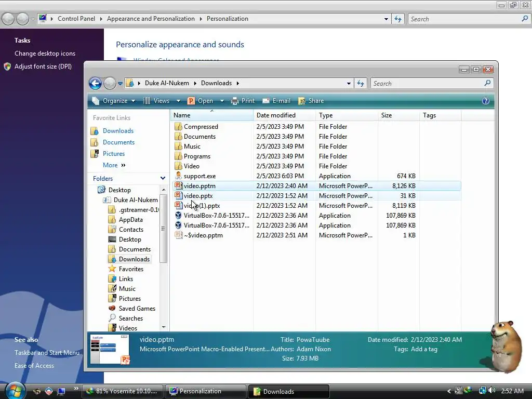Open recent pages dropdown beside Forward button
Screen dimensions: 532x399
pos(120,84)
